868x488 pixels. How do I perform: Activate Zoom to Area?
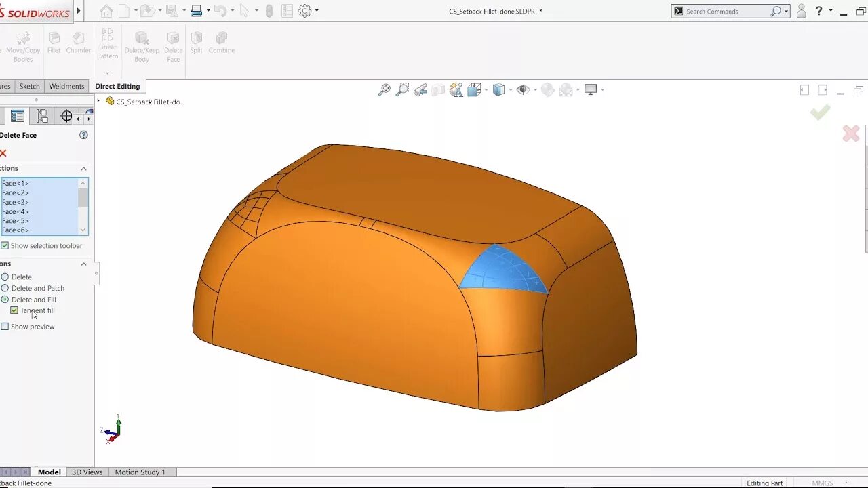[x=402, y=89]
